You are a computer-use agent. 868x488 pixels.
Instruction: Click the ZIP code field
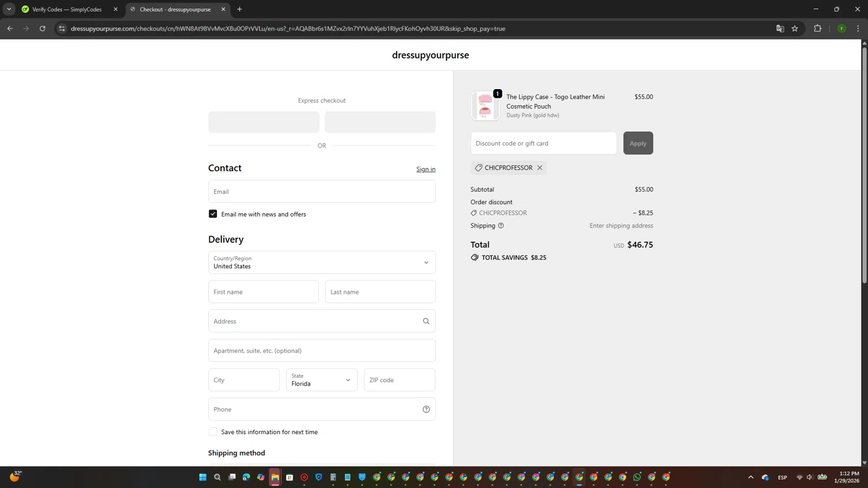pos(400,380)
